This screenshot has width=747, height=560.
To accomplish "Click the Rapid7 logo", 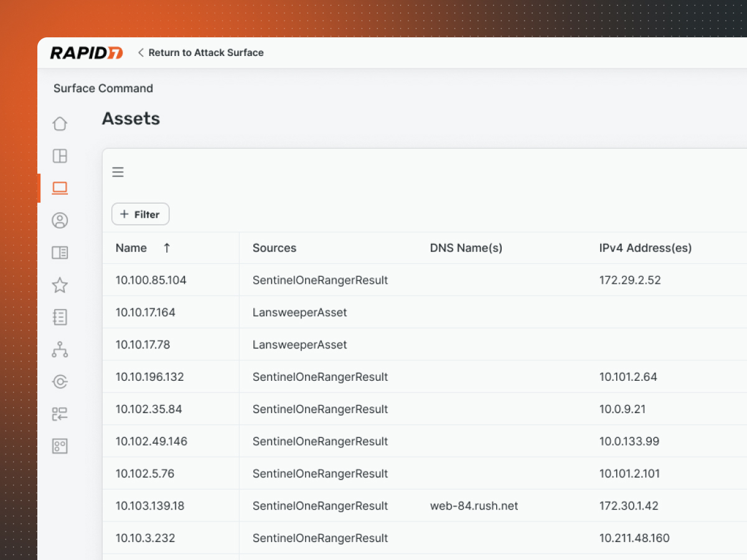I will 86,53.
